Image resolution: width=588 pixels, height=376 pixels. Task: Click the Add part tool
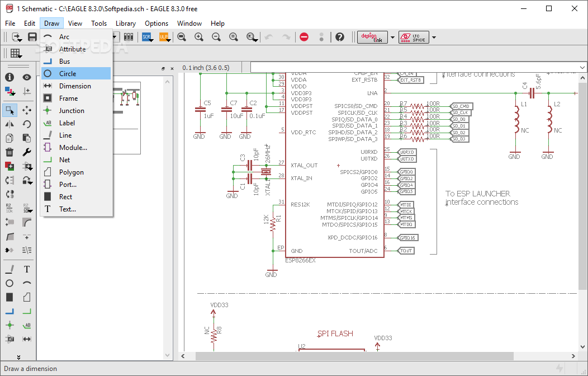tap(10, 166)
